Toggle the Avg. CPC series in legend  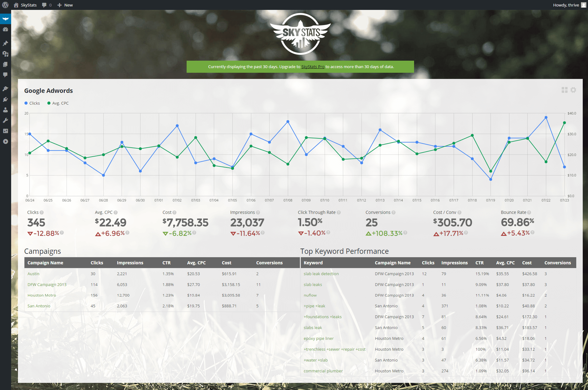coord(58,103)
